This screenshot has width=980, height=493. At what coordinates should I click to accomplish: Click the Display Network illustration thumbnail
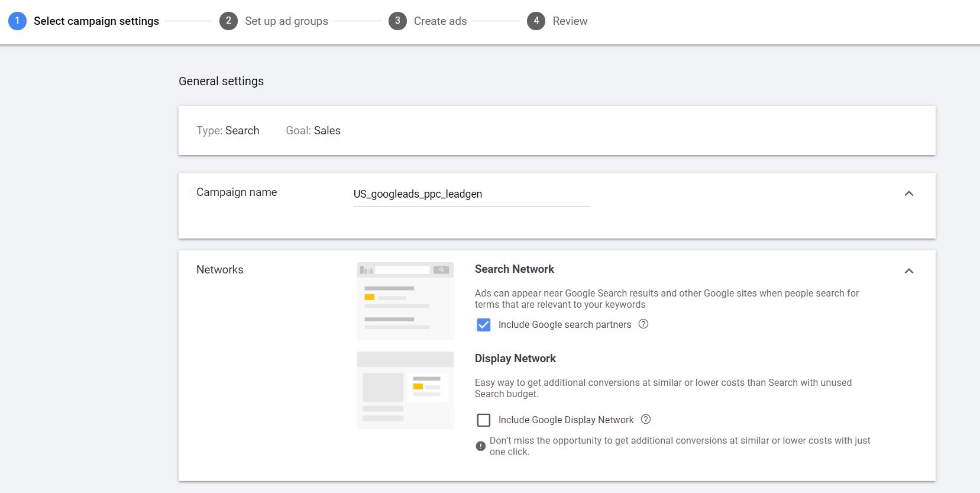click(x=405, y=390)
